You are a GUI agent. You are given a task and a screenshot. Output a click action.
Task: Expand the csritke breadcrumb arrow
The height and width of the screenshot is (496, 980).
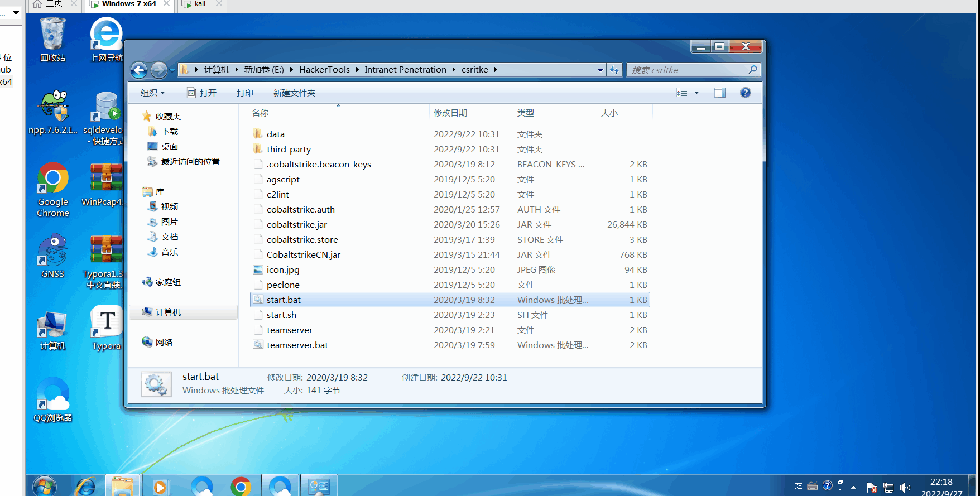click(495, 70)
